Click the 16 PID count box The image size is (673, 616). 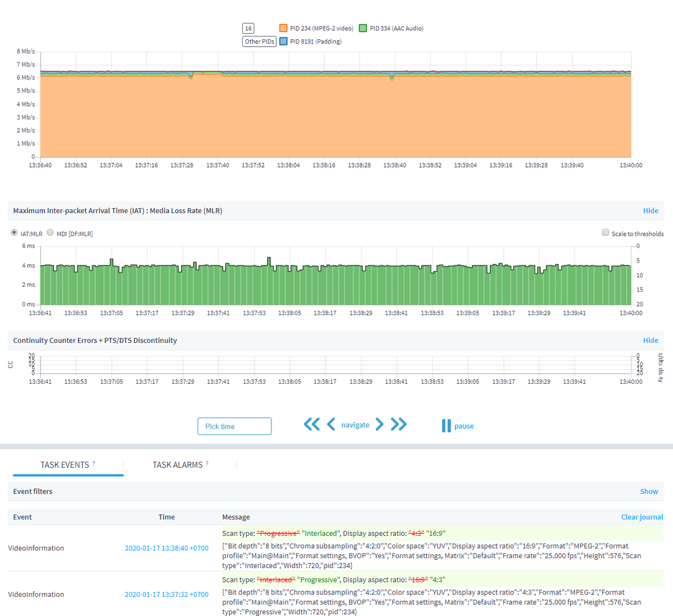[x=248, y=28]
